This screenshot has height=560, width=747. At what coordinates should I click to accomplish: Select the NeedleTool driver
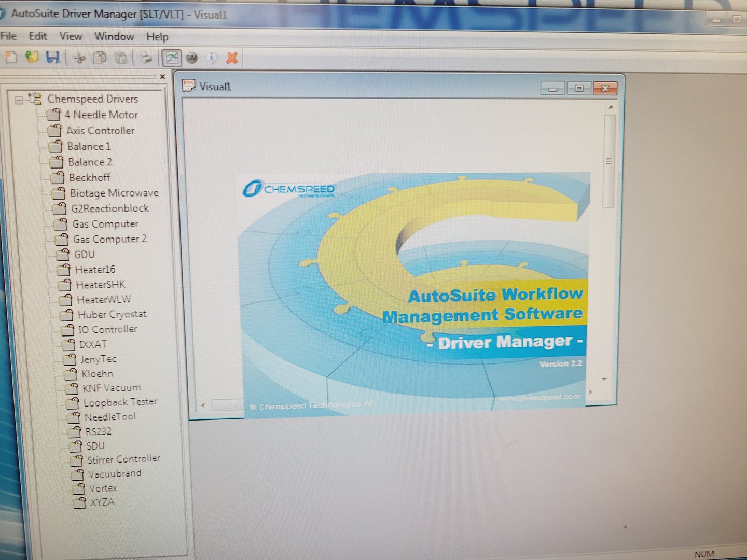tap(110, 416)
